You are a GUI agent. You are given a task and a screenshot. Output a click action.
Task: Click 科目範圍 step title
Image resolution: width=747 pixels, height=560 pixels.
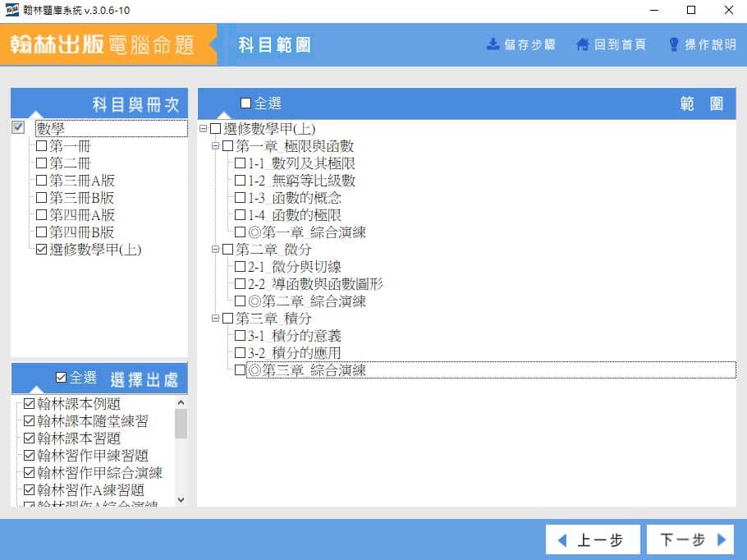(274, 45)
